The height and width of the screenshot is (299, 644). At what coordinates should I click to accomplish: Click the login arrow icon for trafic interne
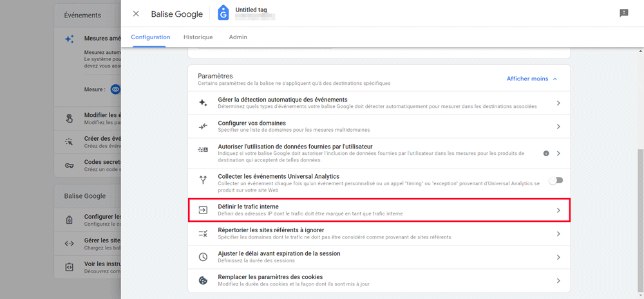click(x=203, y=210)
